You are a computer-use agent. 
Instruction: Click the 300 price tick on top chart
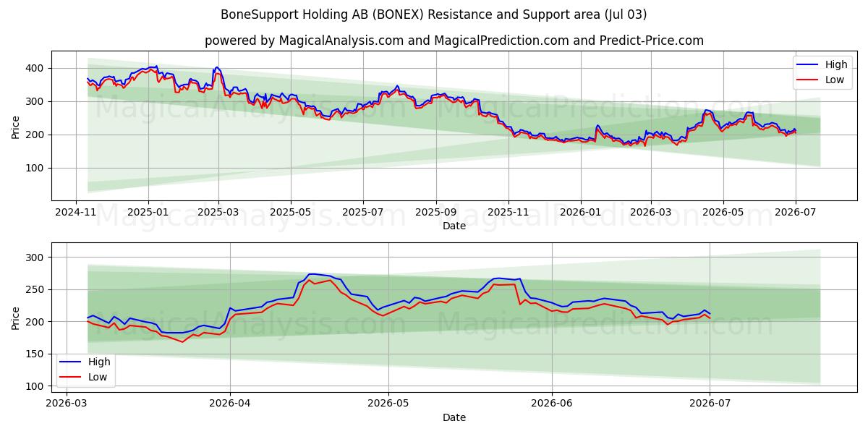click(36, 101)
